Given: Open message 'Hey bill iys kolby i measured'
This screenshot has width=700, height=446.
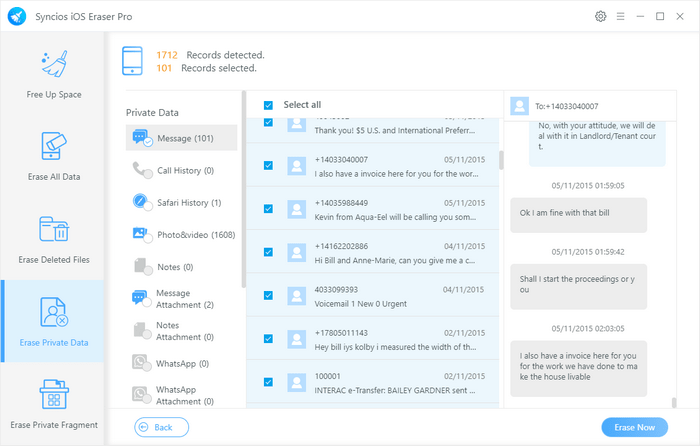Looking at the screenshot, I should click(x=372, y=338).
